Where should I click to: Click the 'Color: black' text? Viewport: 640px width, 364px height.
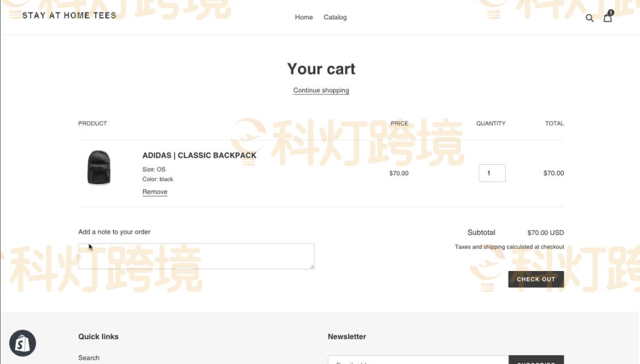point(157,179)
